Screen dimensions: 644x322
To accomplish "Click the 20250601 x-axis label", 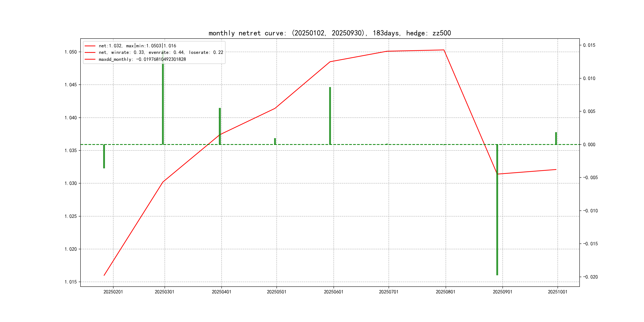I will (x=334, y=292).
